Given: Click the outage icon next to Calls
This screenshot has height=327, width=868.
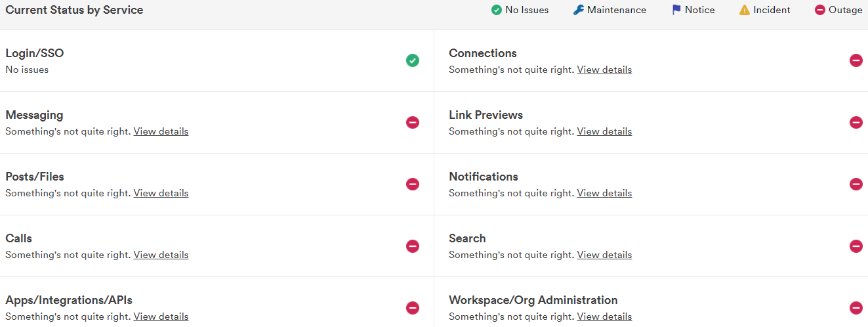Looking at the screenshot, I should [412, 246].
